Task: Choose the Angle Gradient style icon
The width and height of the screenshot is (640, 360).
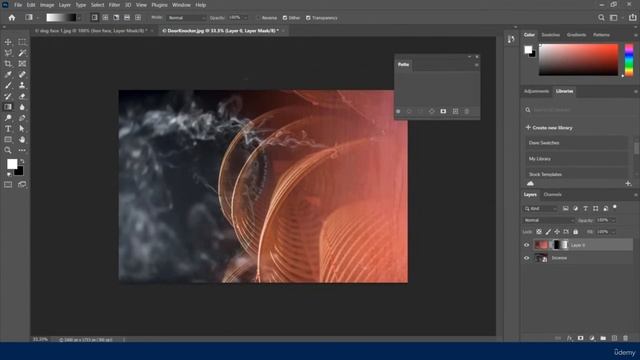Action: [x=116, y=18]
